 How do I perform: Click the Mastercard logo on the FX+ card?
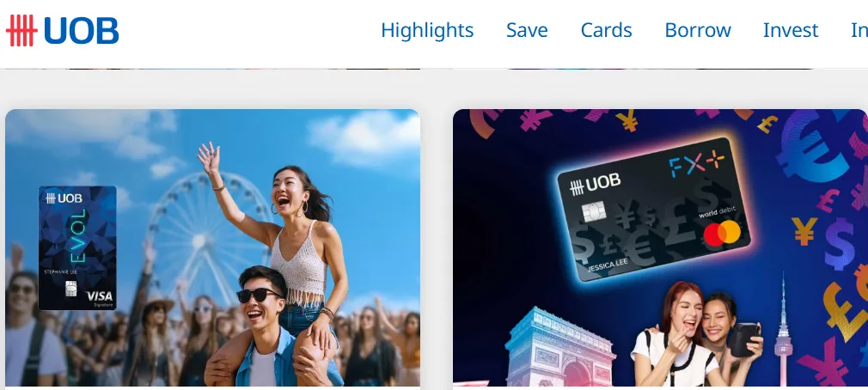pyautogui.click(x=723, y=233)
